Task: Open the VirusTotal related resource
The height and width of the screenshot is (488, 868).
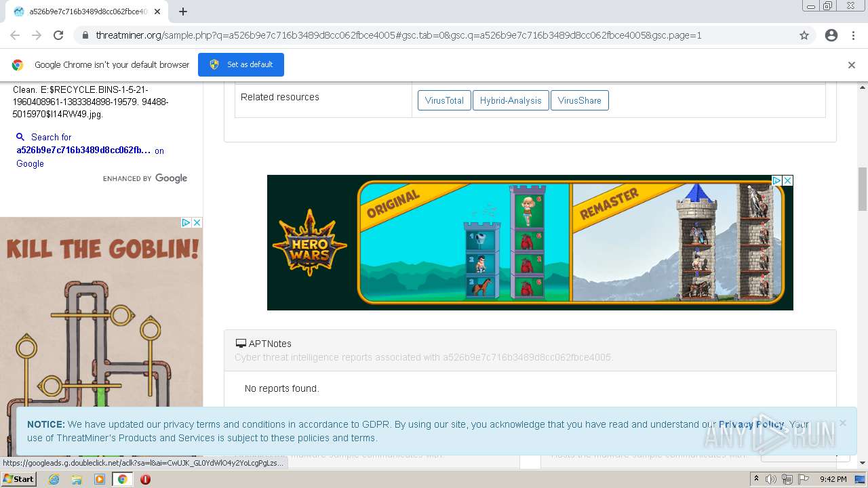Action: point(444,100)
